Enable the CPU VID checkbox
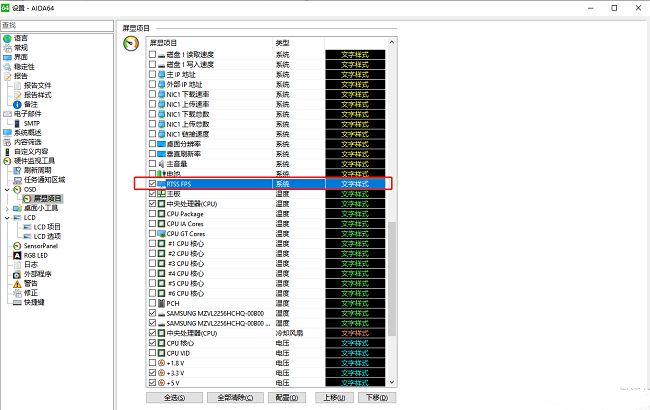This screenshot has height=410, width=650. coord(153,353)
